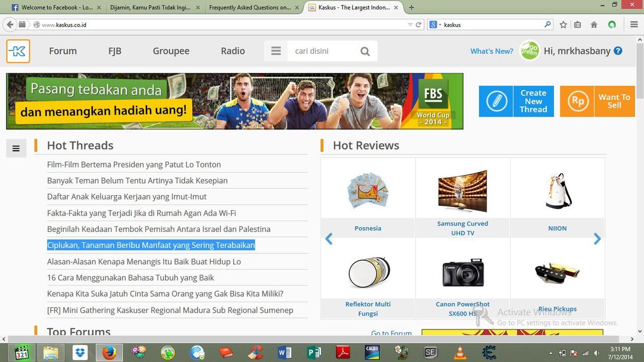The height and width of the screenshot is (362, 644).
Task: Open Media Player Classic 321 taskbar icon
Action: click(22, 352)
